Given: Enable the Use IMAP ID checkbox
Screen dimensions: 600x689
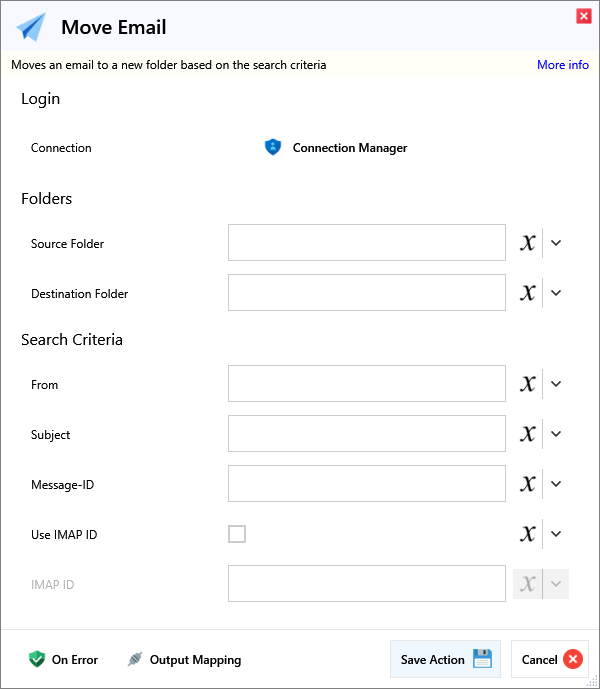Looking at the screenshot, I should click(x=237, y=534).
